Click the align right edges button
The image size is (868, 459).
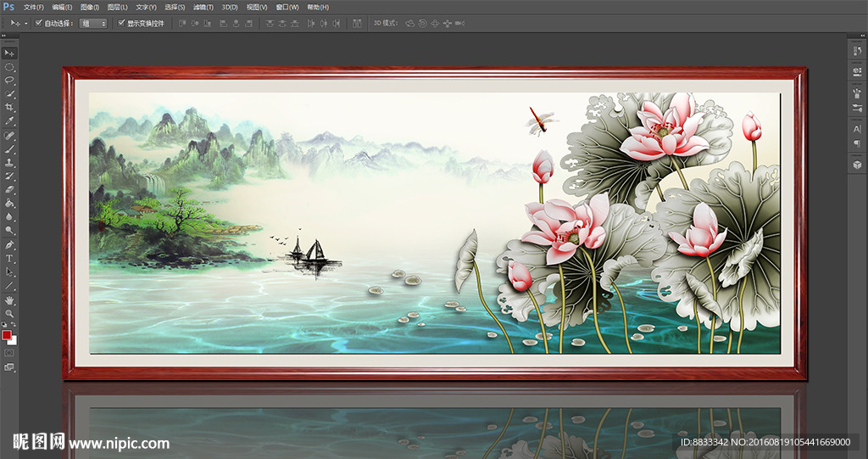click(249, 23)
